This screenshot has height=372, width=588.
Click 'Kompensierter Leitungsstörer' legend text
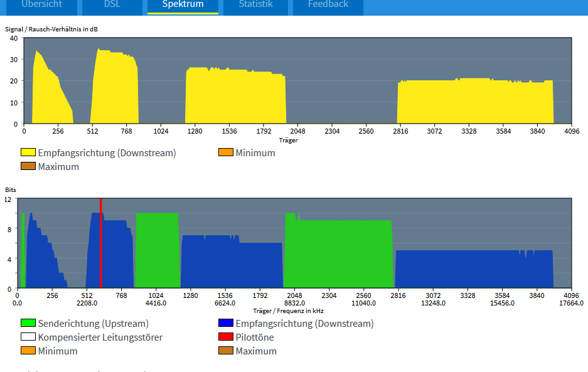click(x=100, y=337)
